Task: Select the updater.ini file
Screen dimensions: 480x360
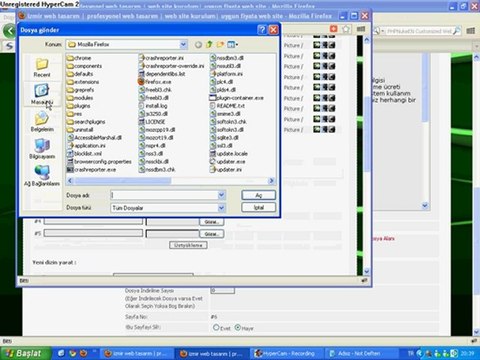Action: [x=226, y=170]
